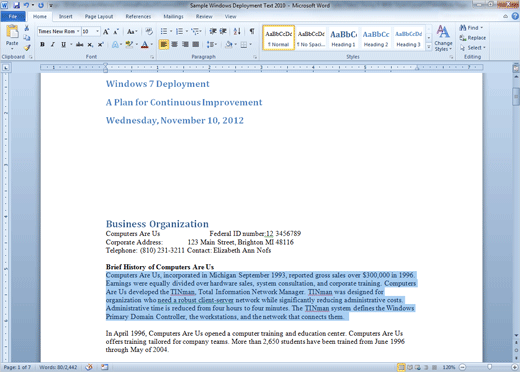Toggle Bold formatting on selection
Image resolution: width=520 pixels, height=372 pixels.
tap(42, 44)
